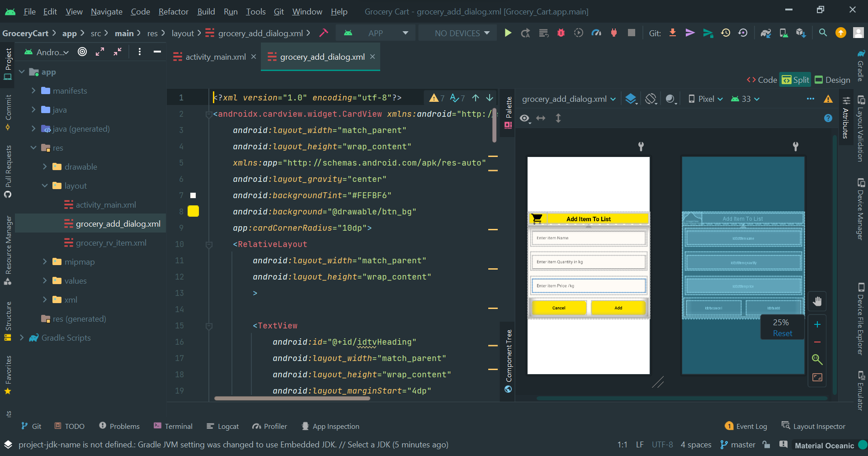Toggle Project tool window tab

pyautogui.click(x=8, y=64)
